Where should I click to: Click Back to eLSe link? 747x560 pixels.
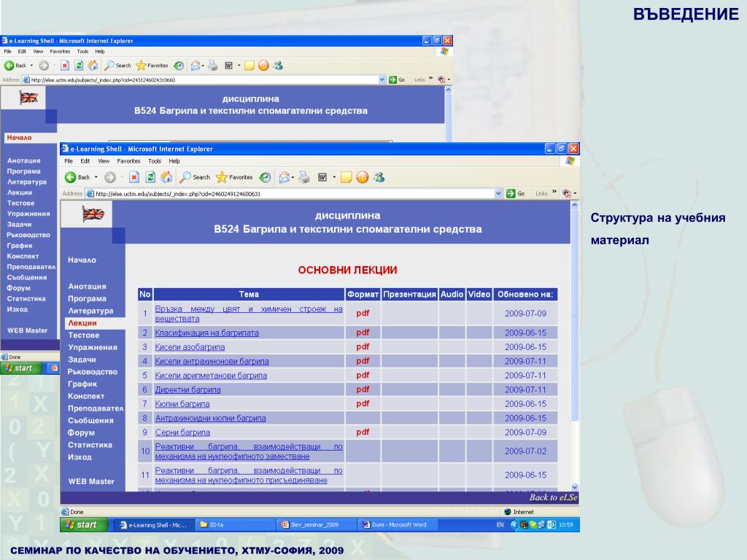553,497
